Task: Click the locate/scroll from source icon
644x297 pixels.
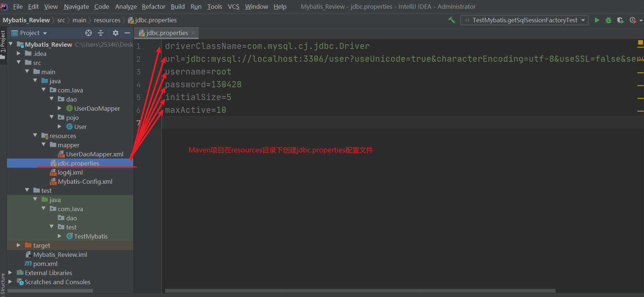Action: pos(89,33)
